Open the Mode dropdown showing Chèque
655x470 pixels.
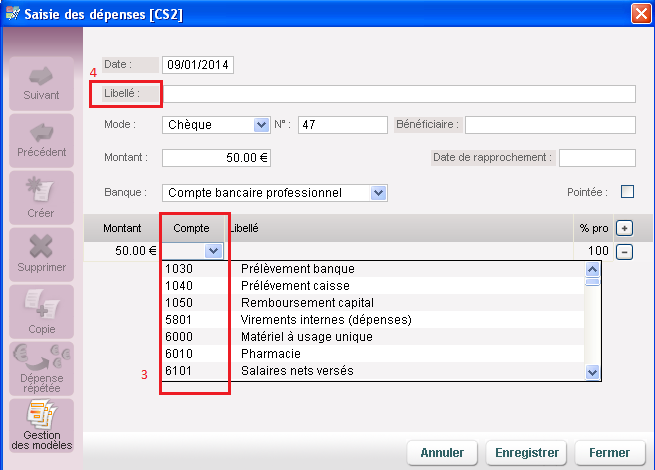click(x=261, y=124)
